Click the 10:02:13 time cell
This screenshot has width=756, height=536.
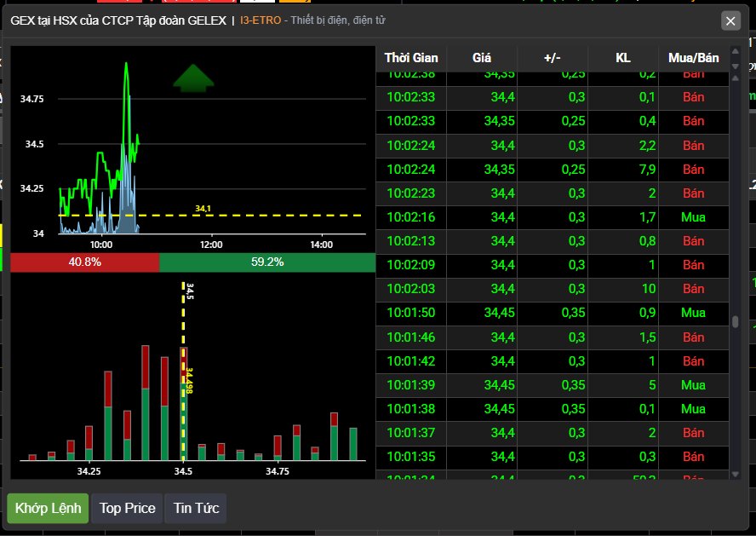[x=411, y=241]
